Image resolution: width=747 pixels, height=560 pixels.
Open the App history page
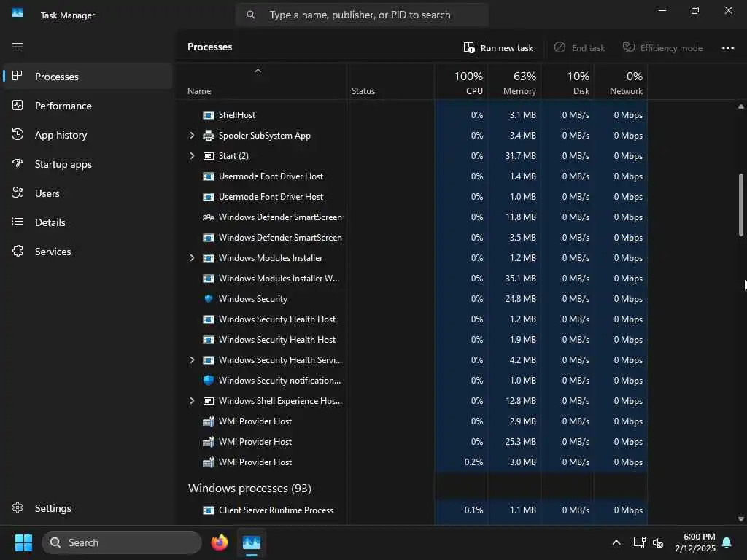pyautogui.click(x=88, y=135)
